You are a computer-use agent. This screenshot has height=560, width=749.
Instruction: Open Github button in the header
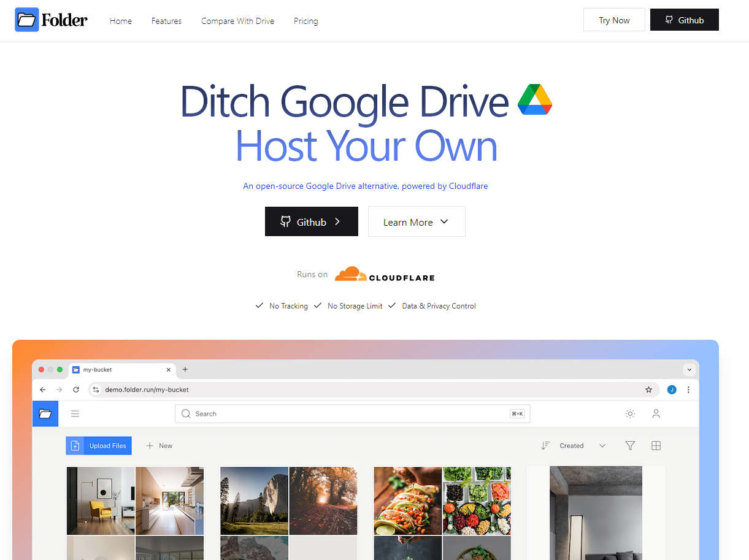point(684,20)
